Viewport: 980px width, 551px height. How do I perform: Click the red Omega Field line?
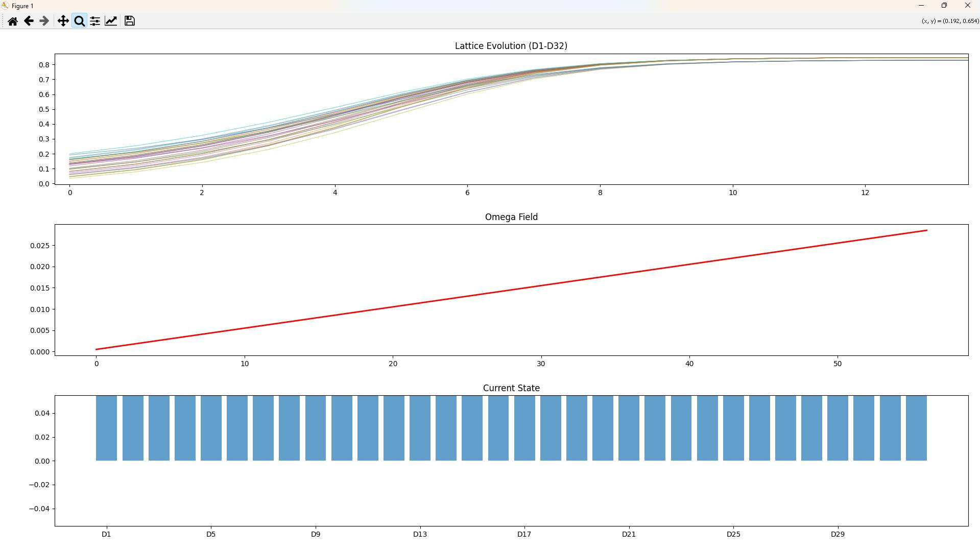pos(511,290)
